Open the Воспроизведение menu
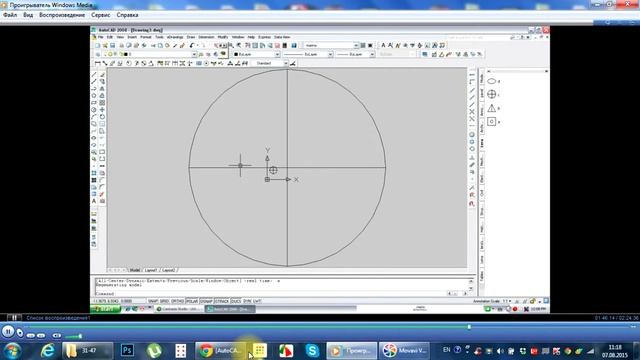Image resolution: width=640 pixels, height=360 pixels. point(62,15)
